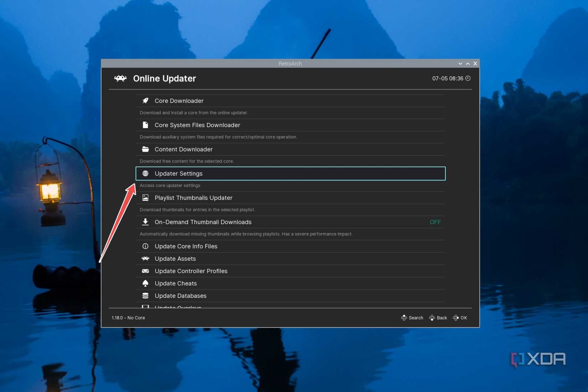This screenshot has width=588, height=392.
Task: Click the Core System Files Downloader document icon
Action: (x=145, y=125)
